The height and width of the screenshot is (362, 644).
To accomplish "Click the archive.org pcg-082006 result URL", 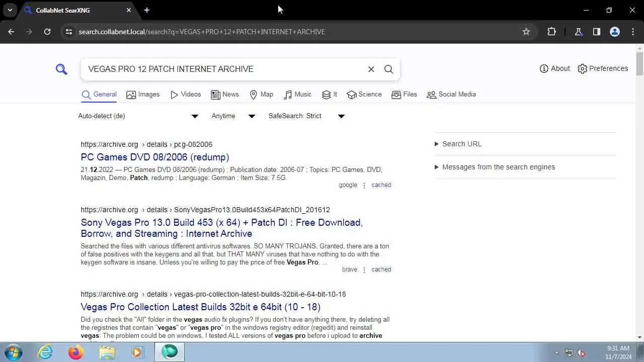I will pyautogui.click(x=146, y=144).
